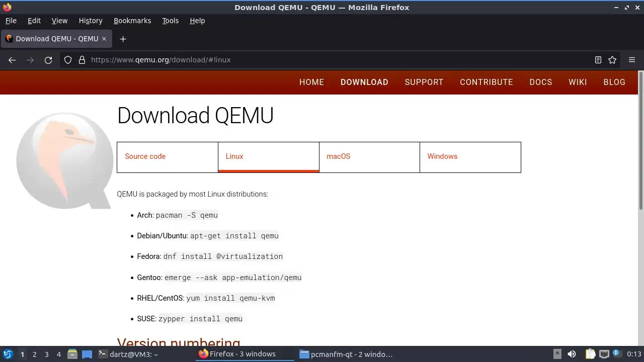Click the panel clock showing 0:13
Viewport: 644px width, 362px height.
pyautogui.click(x=634, y=354)
